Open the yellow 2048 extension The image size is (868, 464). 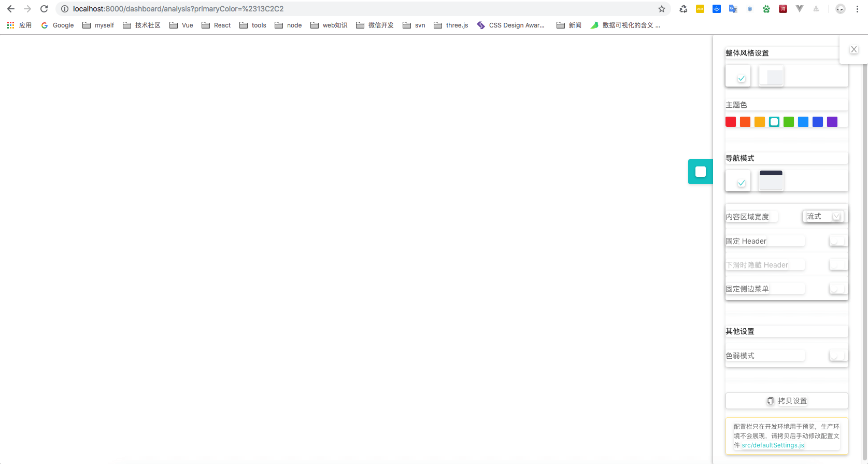(700, 9)
